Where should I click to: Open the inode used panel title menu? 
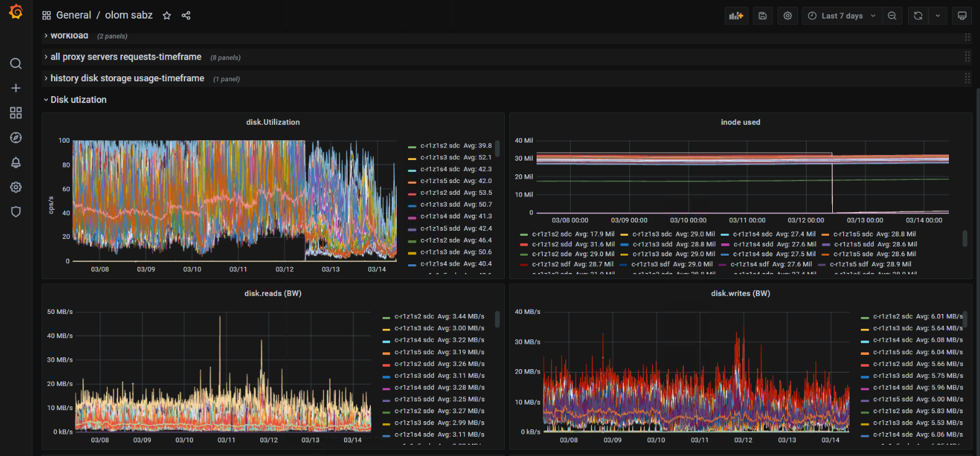click(740, 122)
